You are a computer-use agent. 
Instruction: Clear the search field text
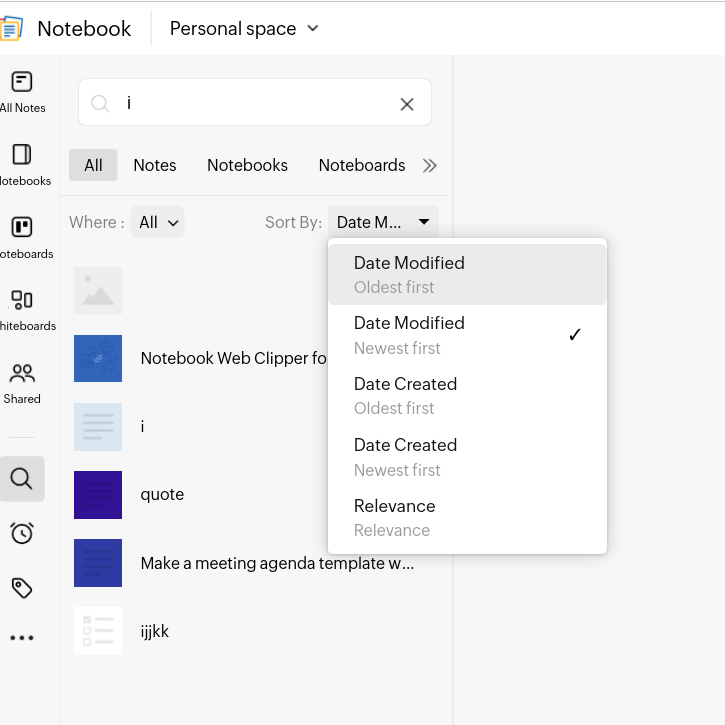(407, 104)
